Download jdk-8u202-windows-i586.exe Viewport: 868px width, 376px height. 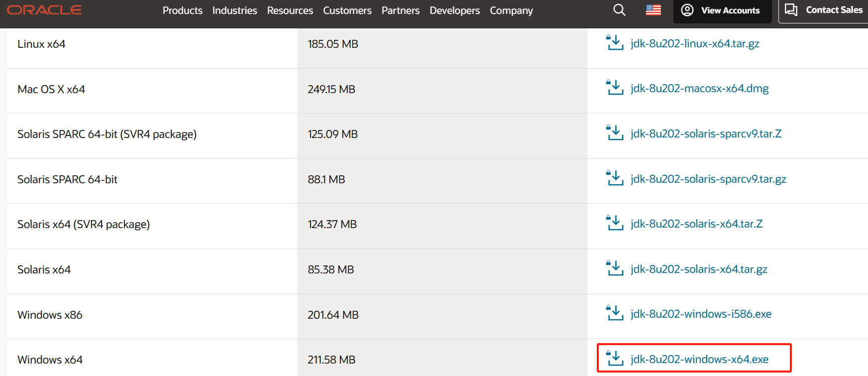coord(701,314)
